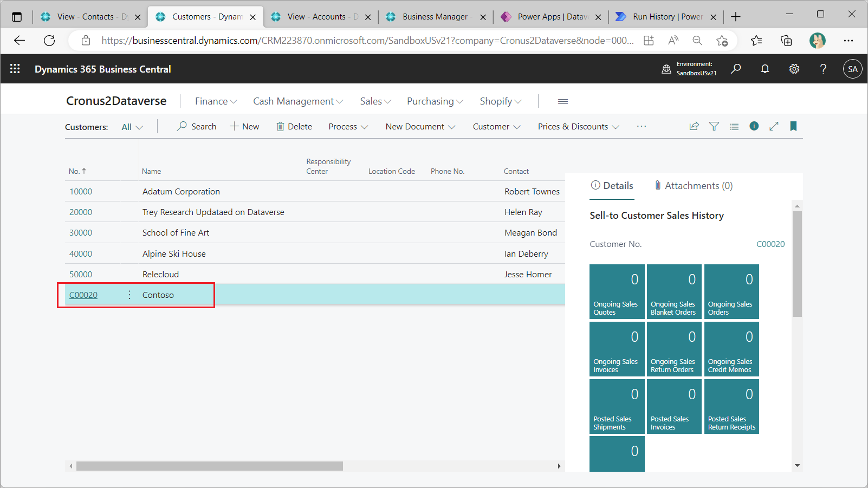Screen dimensions: 868x488
Task: Open the app launcher waffle icon
Action: click(15, 69)
